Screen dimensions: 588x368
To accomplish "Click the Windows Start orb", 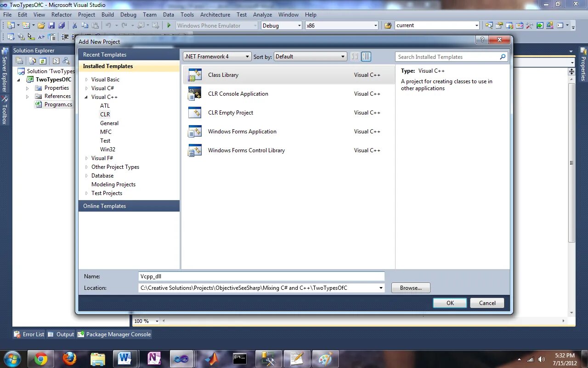I will pyautogui.click(x=12, y=359).
